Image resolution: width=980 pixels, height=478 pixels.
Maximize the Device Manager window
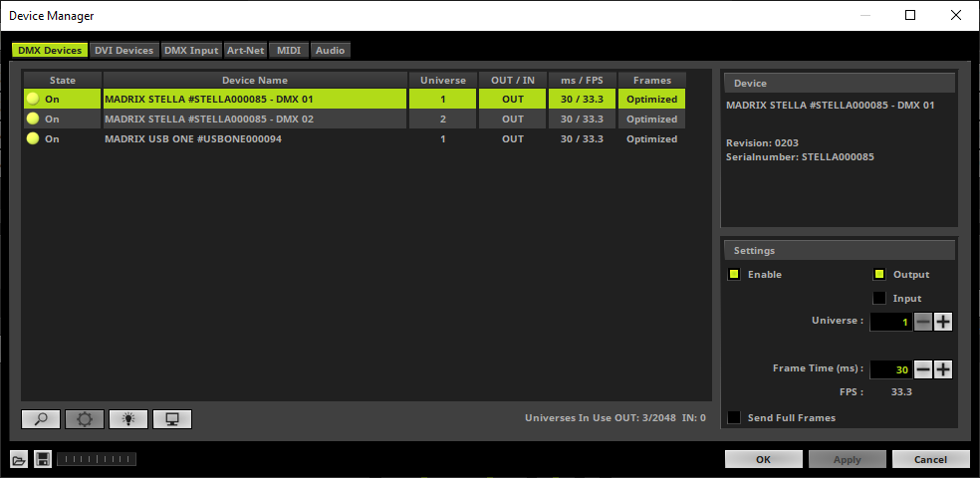tap(910, 15)
